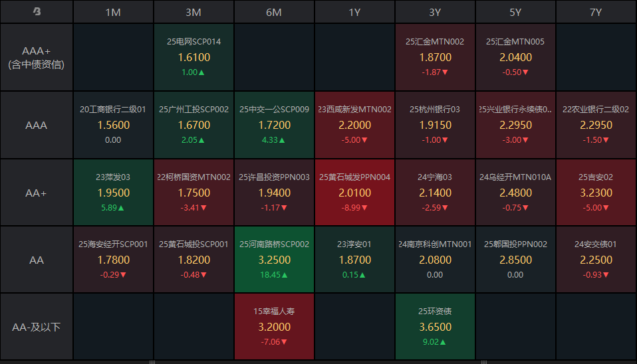This screenshot has height=364, width=637.
Task: Select the 24南京科创MTN001 bond cell
Action: coord(435,260)
